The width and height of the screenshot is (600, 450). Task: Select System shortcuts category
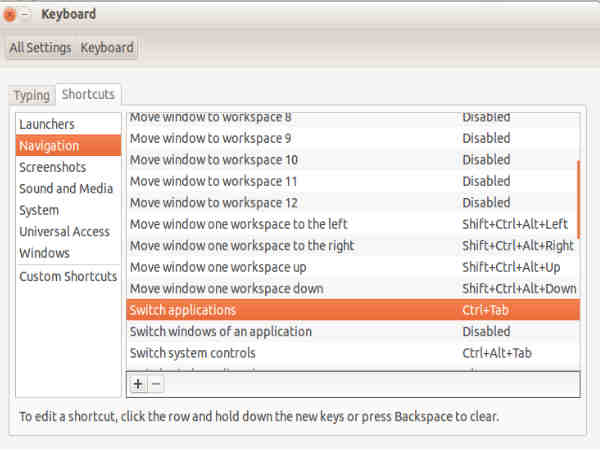pos(39,210)
